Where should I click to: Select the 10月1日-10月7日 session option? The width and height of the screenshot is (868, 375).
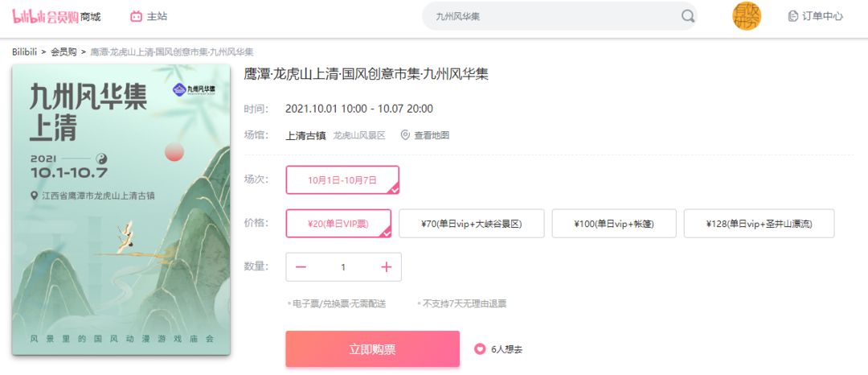tap(342, 180)
